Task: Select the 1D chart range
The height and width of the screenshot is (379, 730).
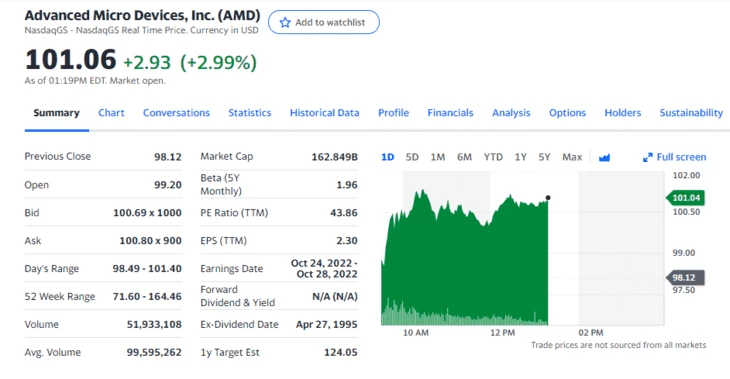Action: pyautogui.click(x=387, y=157)
